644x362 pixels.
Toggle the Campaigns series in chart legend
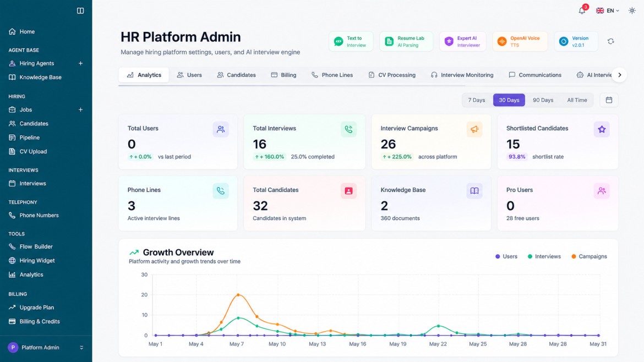click(590, 256)
